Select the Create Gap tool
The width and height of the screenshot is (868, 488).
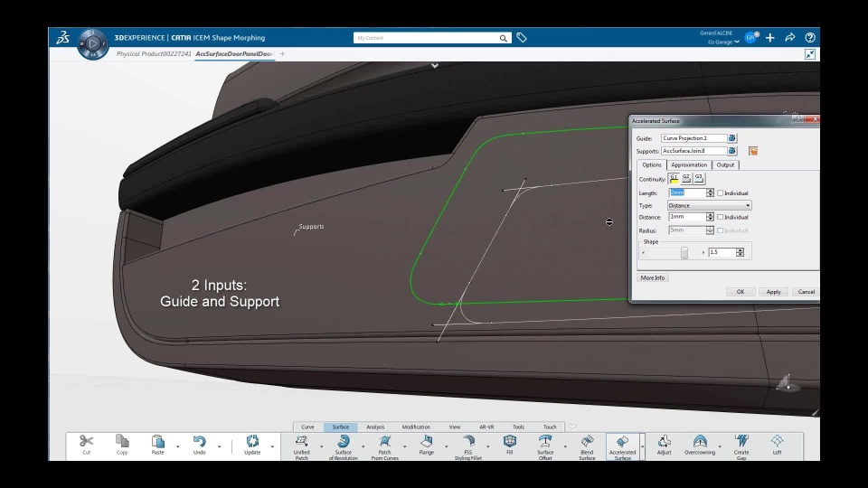(x=741, y=446)
